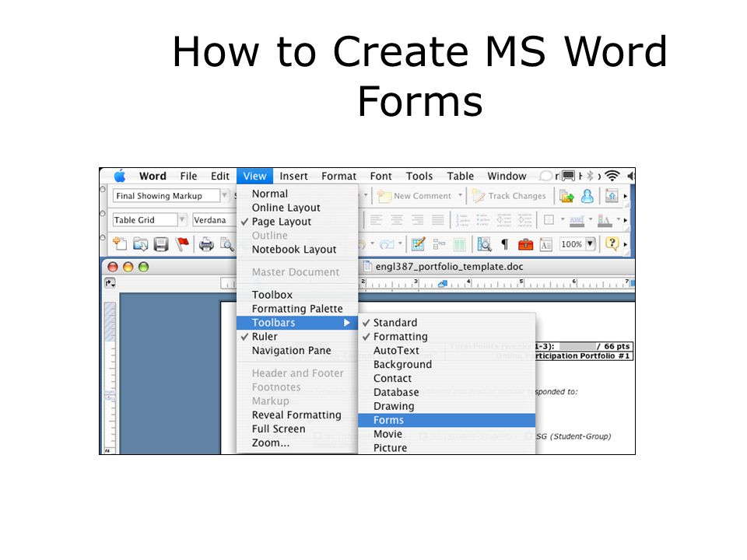This screenshot has height=560, width=747.
Task: Click the Track Changes button
Action: (509, 196)
